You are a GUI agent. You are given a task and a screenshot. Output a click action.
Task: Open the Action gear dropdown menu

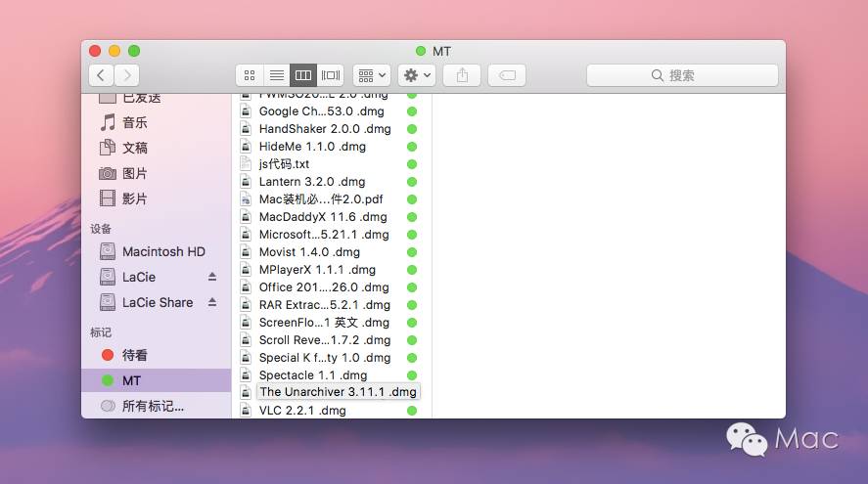click(x=417, y=75)
